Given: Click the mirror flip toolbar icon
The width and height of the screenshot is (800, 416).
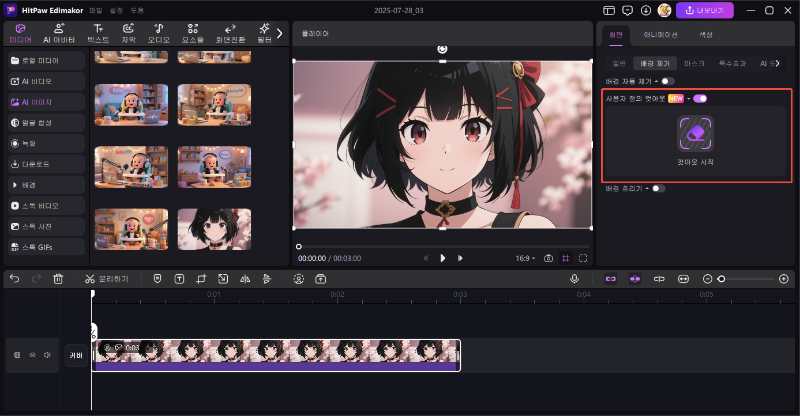Looking at the screenshot, I should pos(245,279).
